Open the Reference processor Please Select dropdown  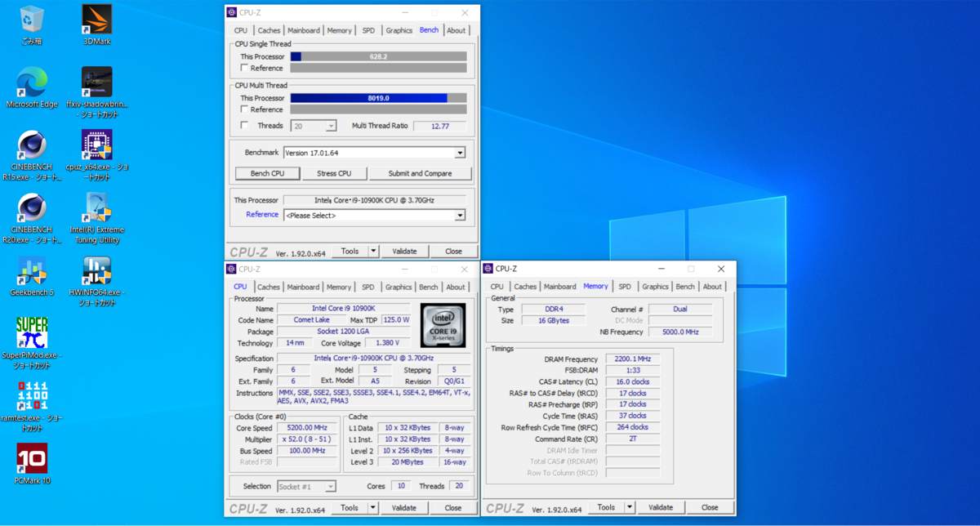point(460,215)
